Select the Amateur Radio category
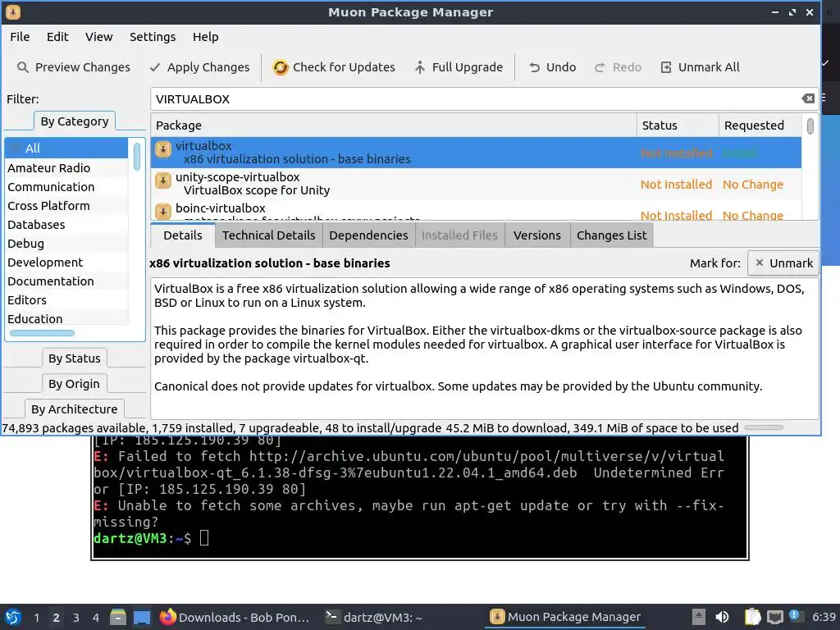This screenshot has height=630, width=840. pos(66,167)
